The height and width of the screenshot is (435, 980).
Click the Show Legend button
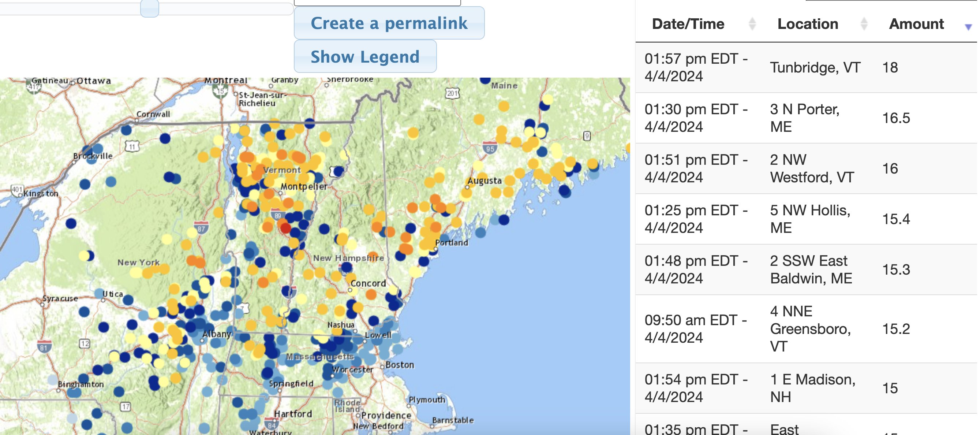365,57
